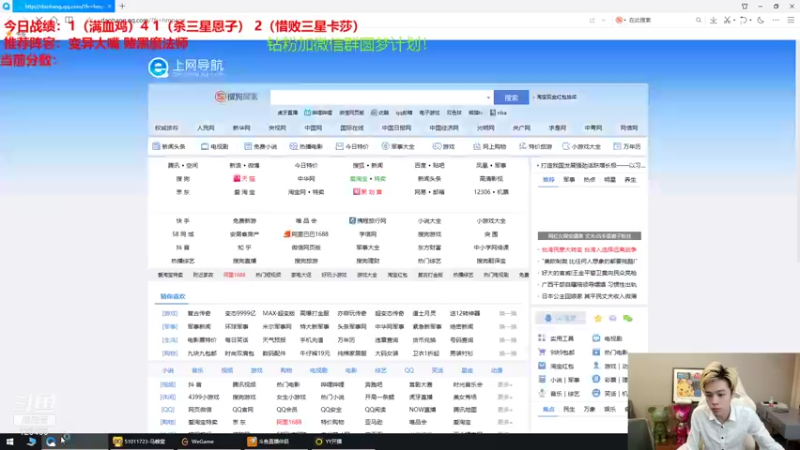Viewport: 800px width, 450px height.
Task: Select the 养生 tab in news panel
Action: pos(631,180)
